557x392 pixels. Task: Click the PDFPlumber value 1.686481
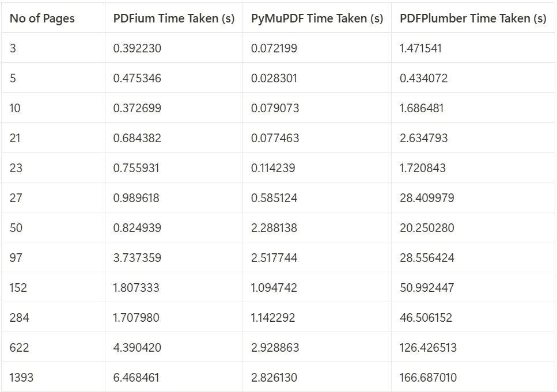(422, 108)
